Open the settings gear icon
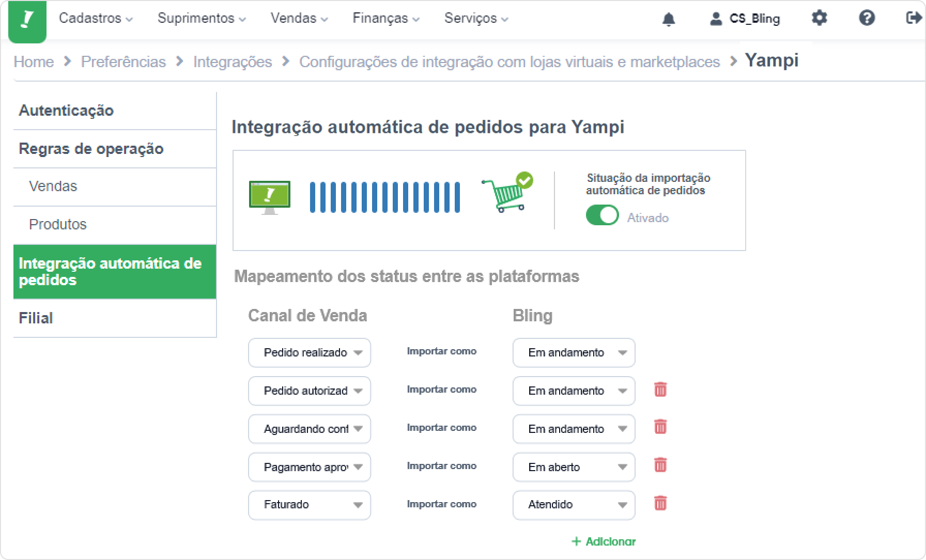Viewport: 926px width, 560px height. (x=819, y=18)
